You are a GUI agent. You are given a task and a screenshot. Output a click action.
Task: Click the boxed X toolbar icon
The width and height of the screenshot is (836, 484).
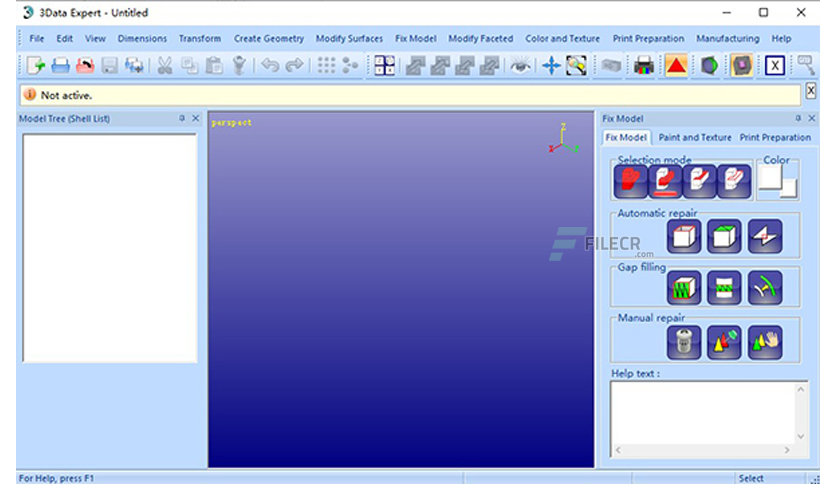[x=775, y=66]
